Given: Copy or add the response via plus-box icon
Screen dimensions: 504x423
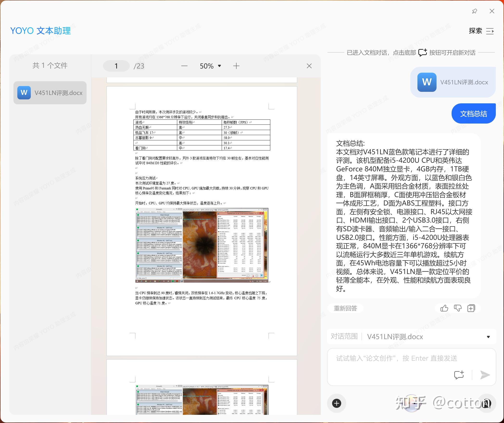Looking at the screenshot, I should [x=471, y=308].
